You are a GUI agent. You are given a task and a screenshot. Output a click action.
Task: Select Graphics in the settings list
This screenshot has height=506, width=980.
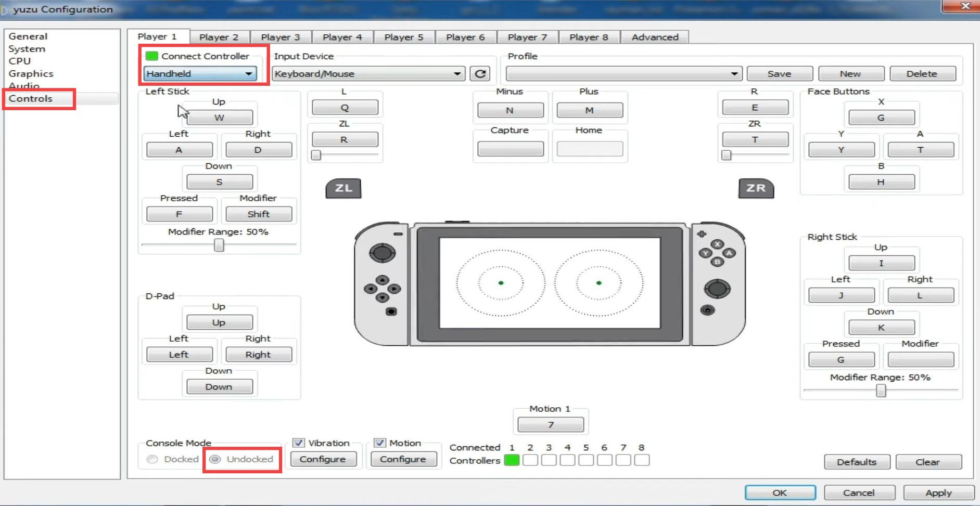31,73
